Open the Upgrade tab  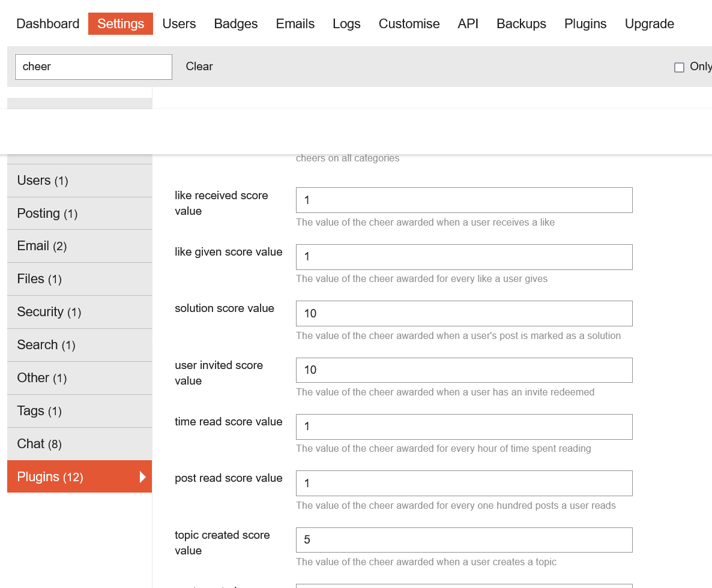[x=650, y=23]
